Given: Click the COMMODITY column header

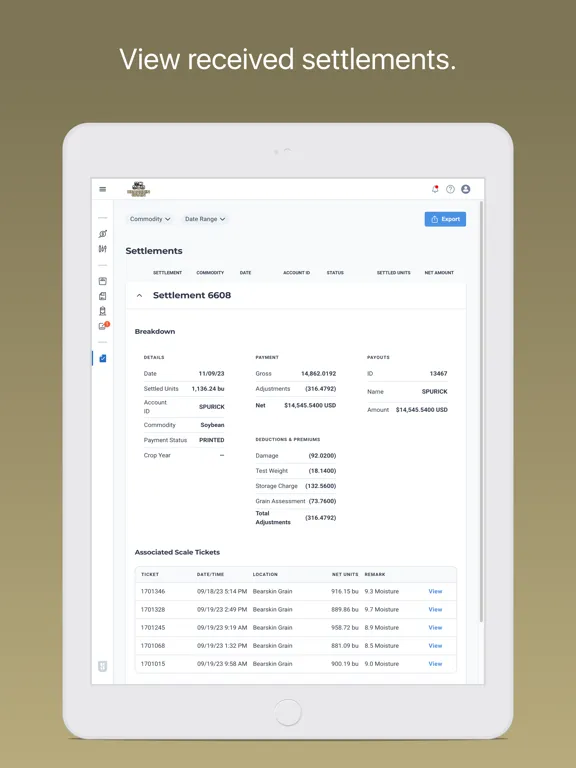Looking at the screenshot, I should coord(210,272).
